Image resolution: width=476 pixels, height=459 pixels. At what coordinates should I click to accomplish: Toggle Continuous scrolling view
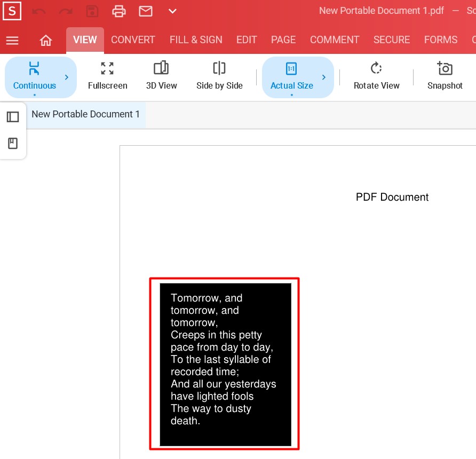coord(35,76)
